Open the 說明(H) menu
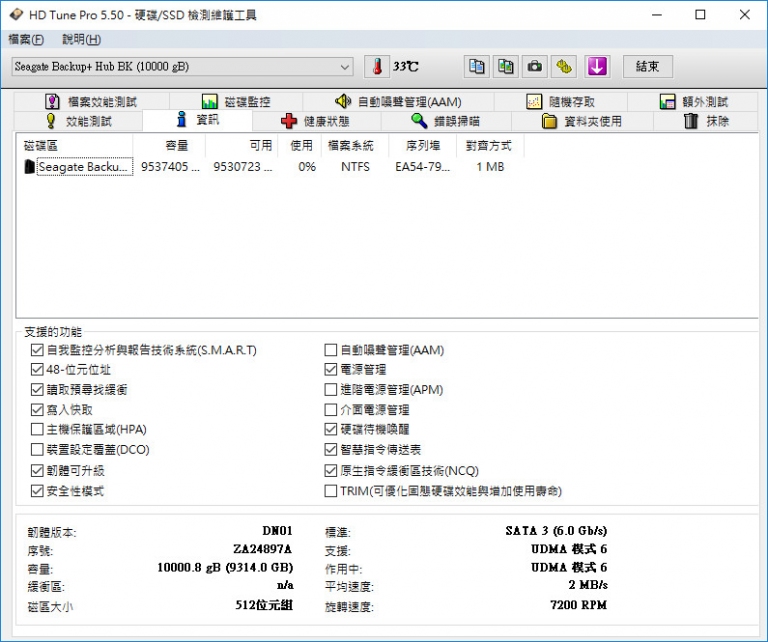The image size is (768, 642). click(x=81, y=39)
